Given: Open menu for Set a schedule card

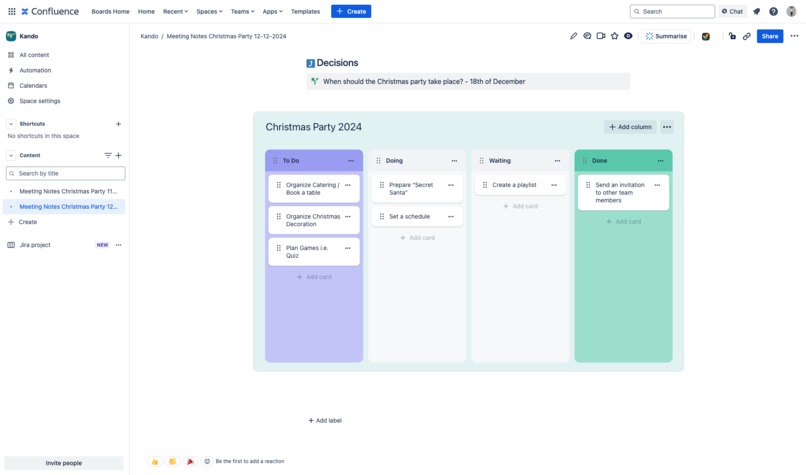Looking at the screenshot, I should click(451, 216).
